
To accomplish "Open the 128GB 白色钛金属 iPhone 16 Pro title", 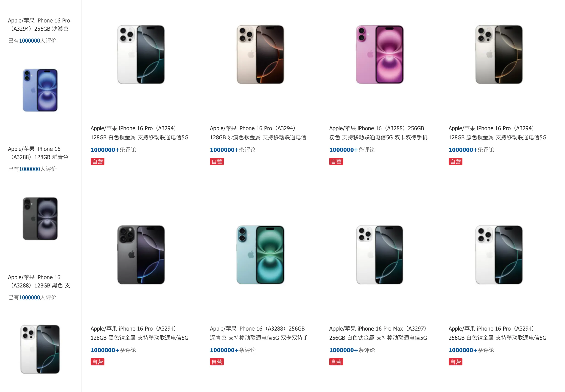I will pos(139,133).
